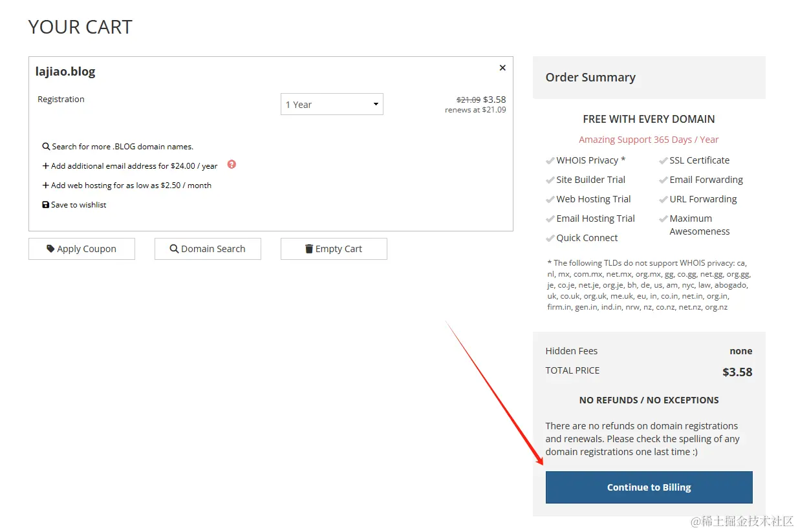The height and width of the screenshot is (532, 798).
Task: Click the Email Forwarding feature
Action: coord(706,180)
